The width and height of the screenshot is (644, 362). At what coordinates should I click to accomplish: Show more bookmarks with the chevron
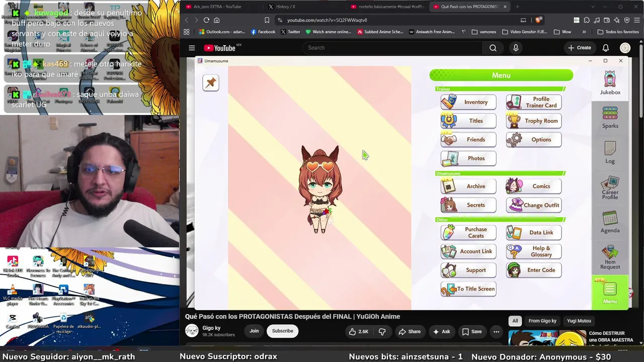(x=584, y=32)
